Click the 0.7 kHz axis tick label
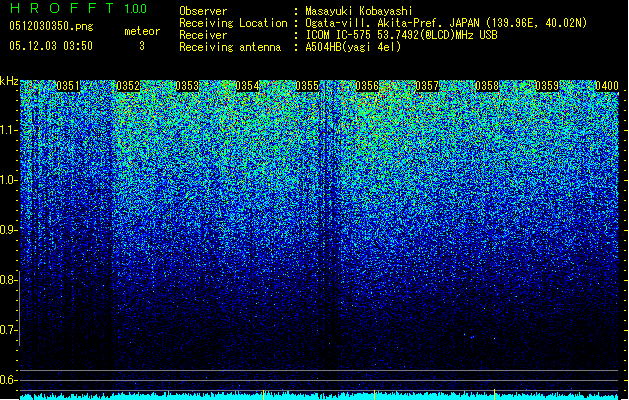629x400 pixels. click(9, 330)
